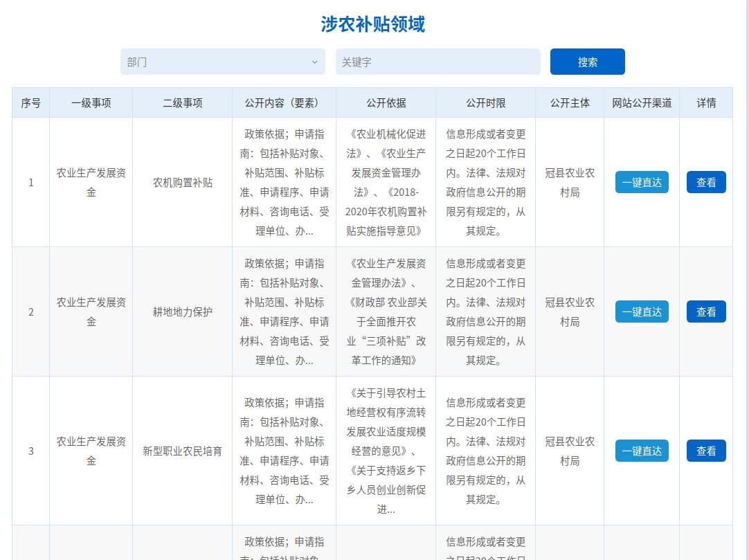This screenshot has width=749, height=560.
Task: Select the 农机购置补贴 cell
Action: [x=183, y=183]
